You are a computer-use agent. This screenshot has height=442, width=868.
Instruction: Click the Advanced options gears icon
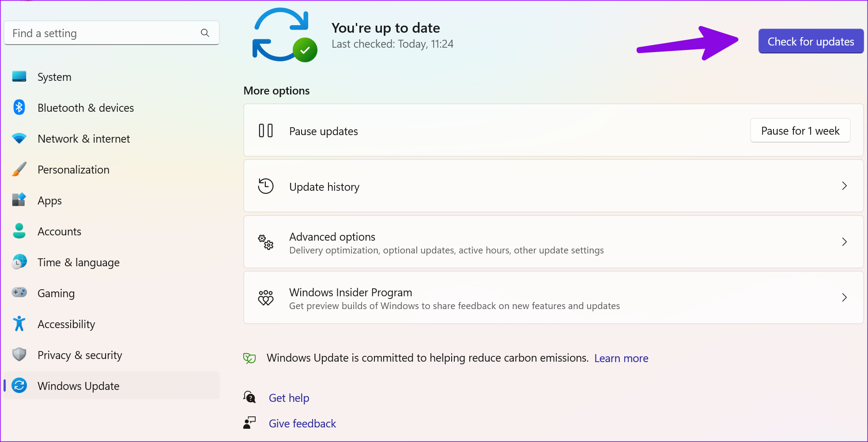[265, 242]
